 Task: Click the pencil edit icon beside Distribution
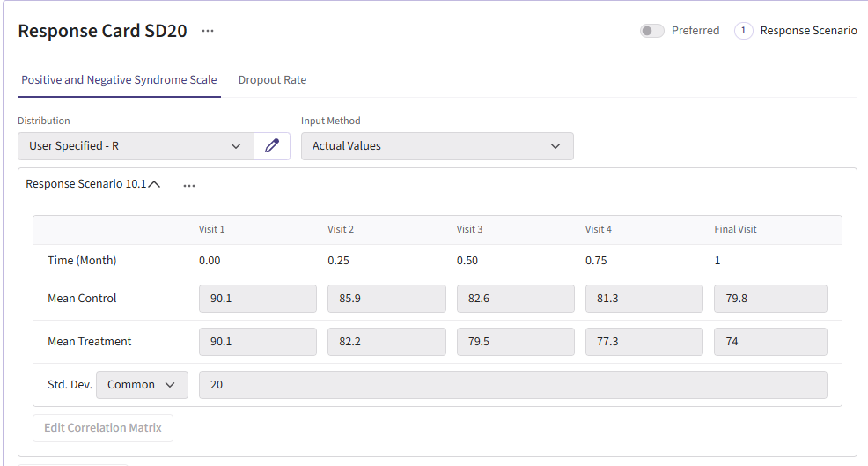coord(272,146)
